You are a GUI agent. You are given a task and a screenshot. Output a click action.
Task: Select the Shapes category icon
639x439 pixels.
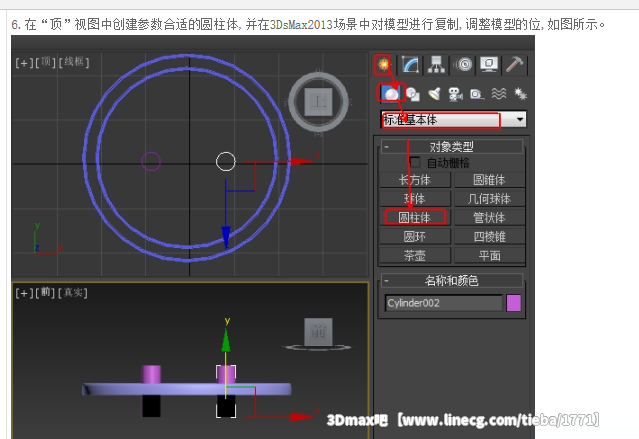(x=413, y=94)
